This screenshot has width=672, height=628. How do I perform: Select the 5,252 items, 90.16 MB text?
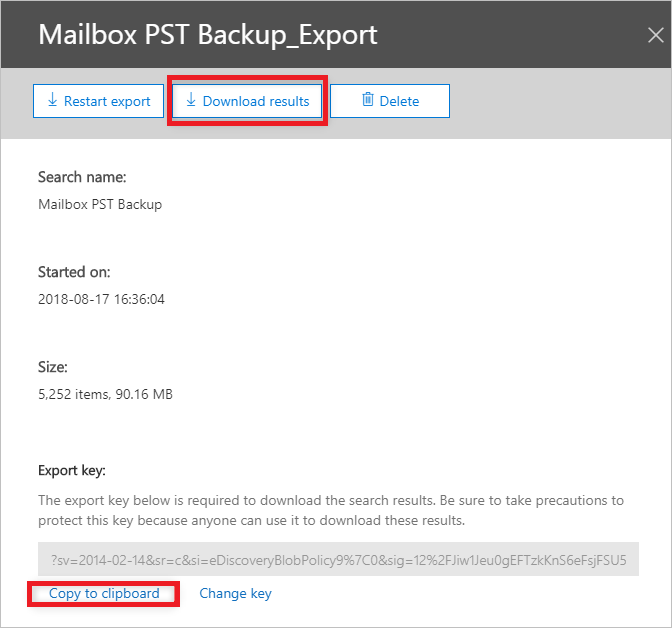pos(105,394)
